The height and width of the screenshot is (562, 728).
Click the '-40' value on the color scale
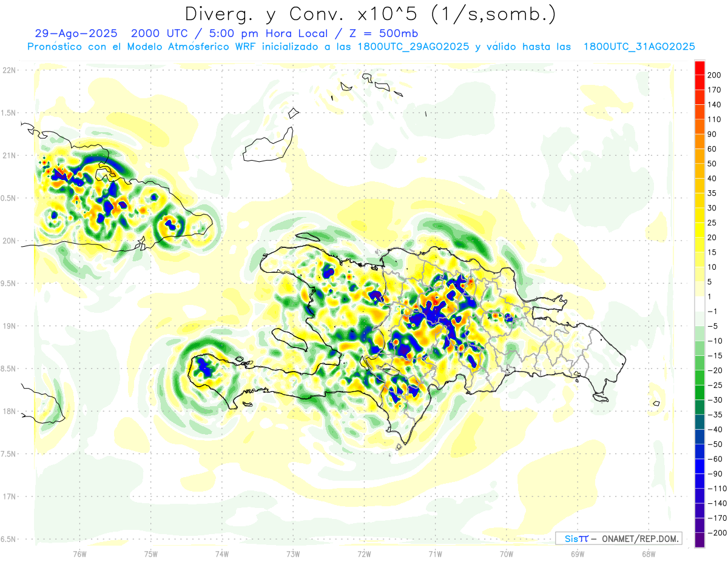pos(716,429)
